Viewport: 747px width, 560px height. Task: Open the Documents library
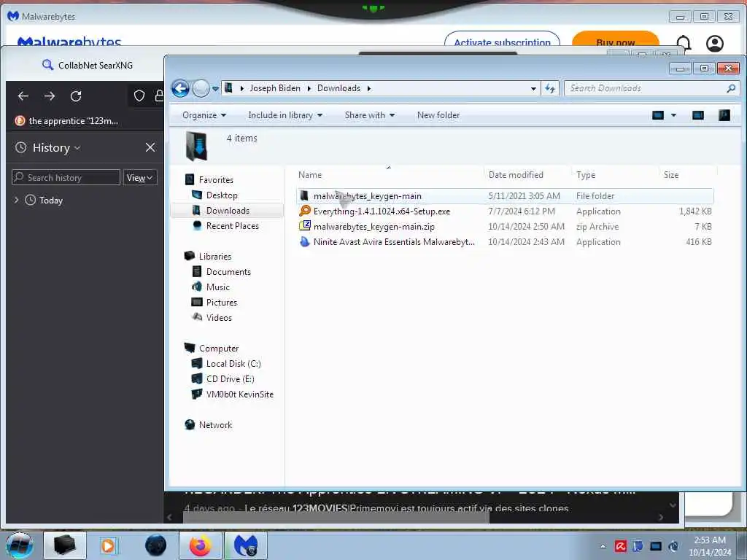(x=228, y=272)
